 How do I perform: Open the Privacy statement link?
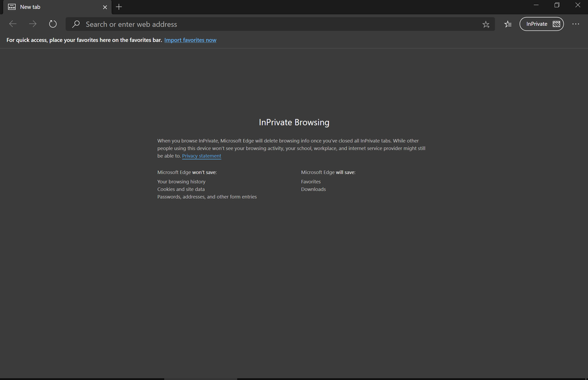[x=201, y=156]
